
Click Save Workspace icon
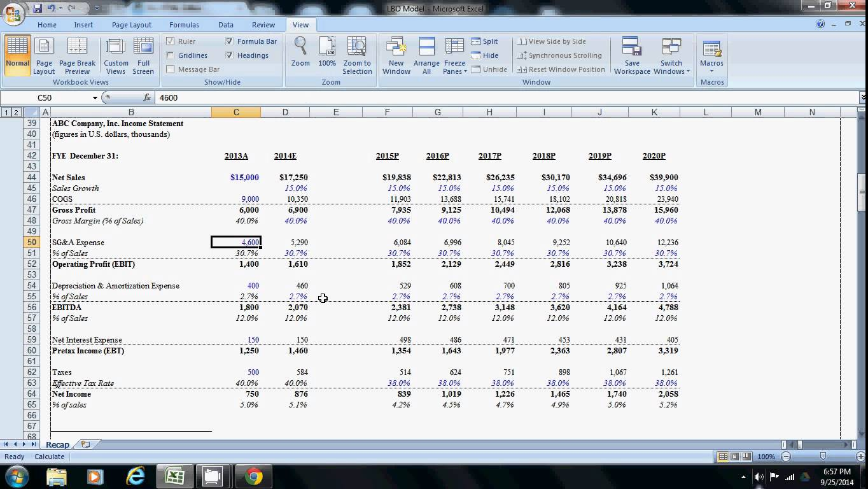632,55
